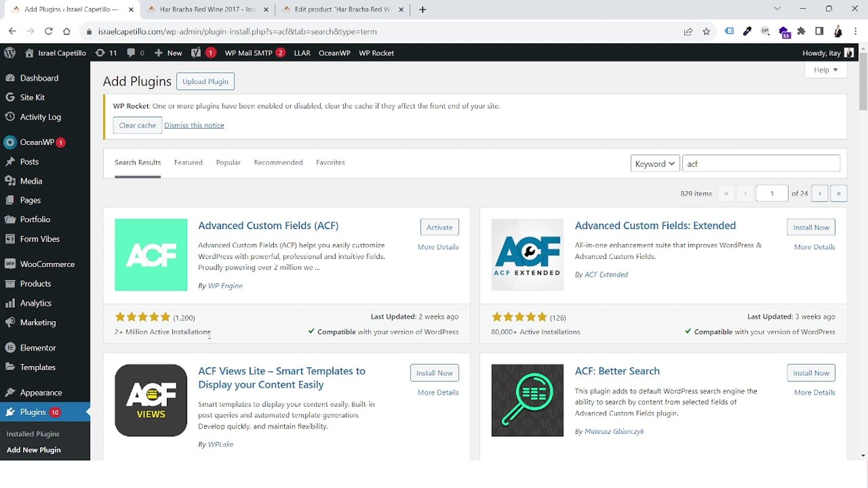Open the updates icon showing 11
This screenshot has width=868, height=488.
(x=106, y=53)
